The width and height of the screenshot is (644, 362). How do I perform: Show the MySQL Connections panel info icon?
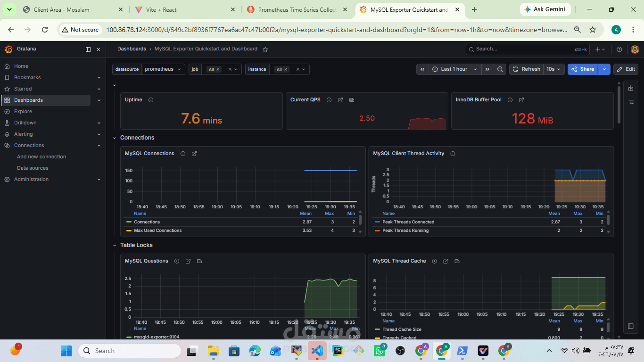coord(183,154)
